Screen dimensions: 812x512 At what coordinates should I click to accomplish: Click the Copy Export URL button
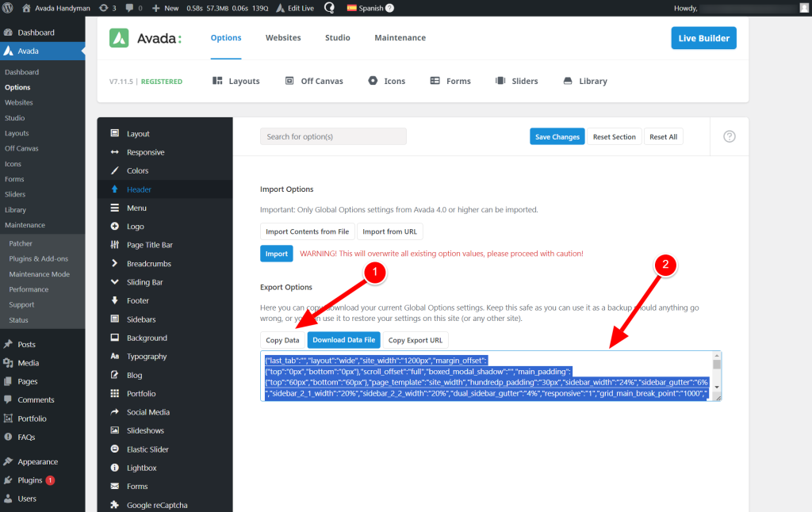point(416,340)
